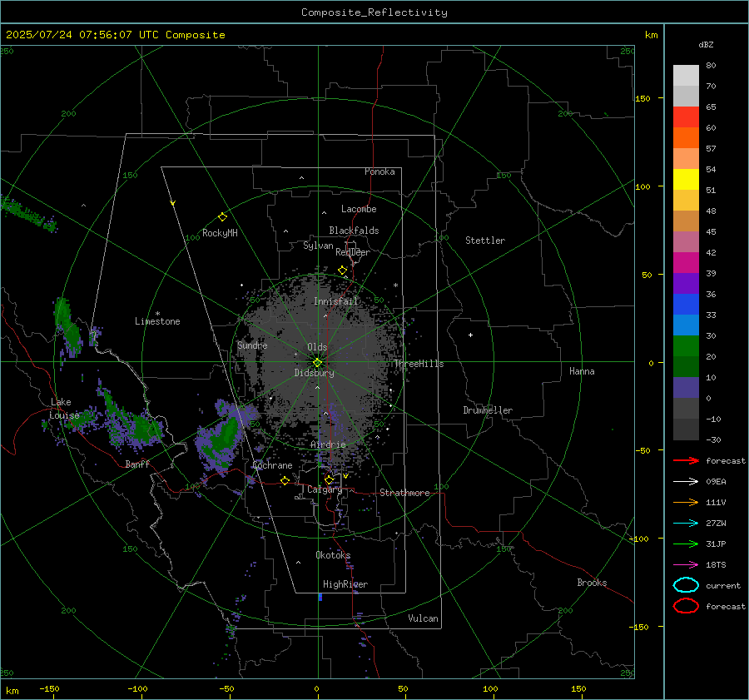This screenshot has height=700, width=749.
Task: Select the yellow diamond marker above Calgary
Action: coord(329,479)
